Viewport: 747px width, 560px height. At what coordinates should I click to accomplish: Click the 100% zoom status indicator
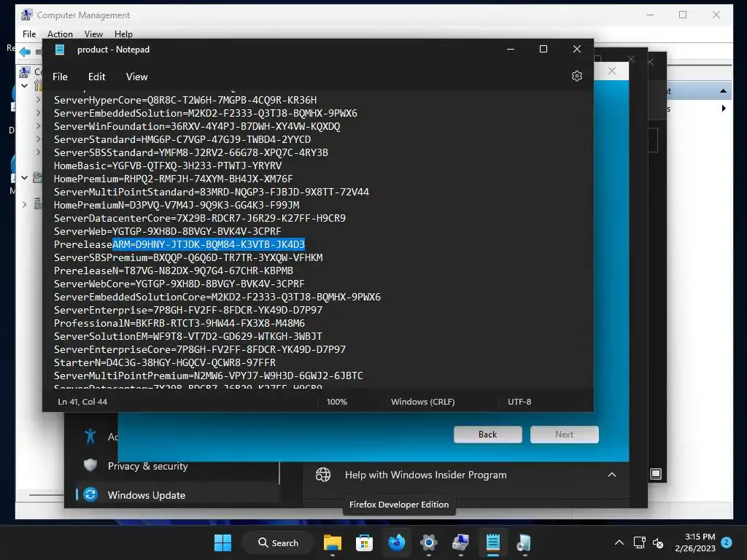click(x=337, y=402)
